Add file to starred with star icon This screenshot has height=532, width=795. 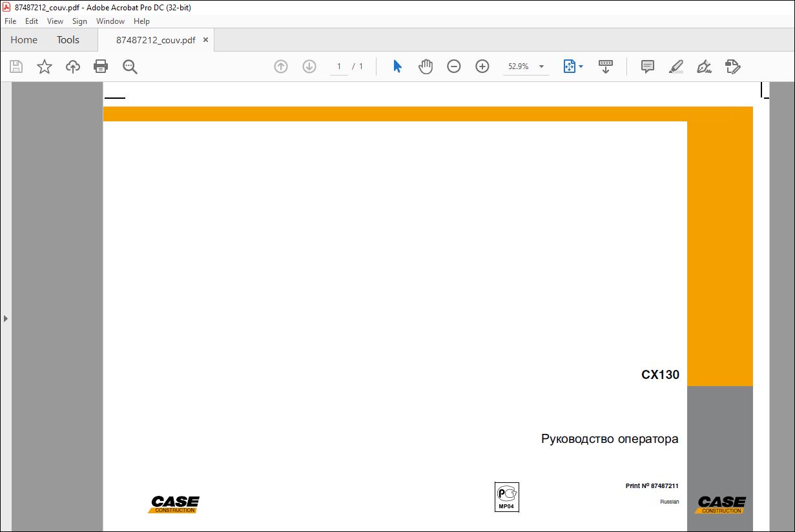click(45, 66)
